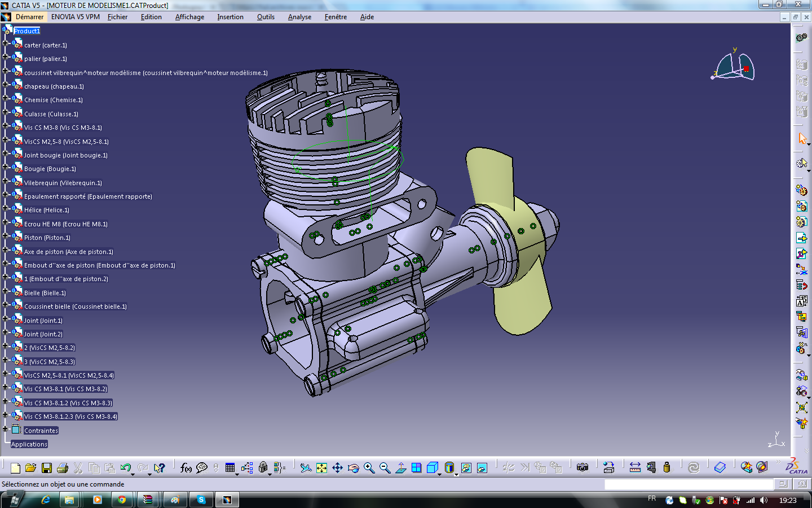Open the Undo history dropdown arrow
The height and width of the screenshot is (508, 812).
134,474
